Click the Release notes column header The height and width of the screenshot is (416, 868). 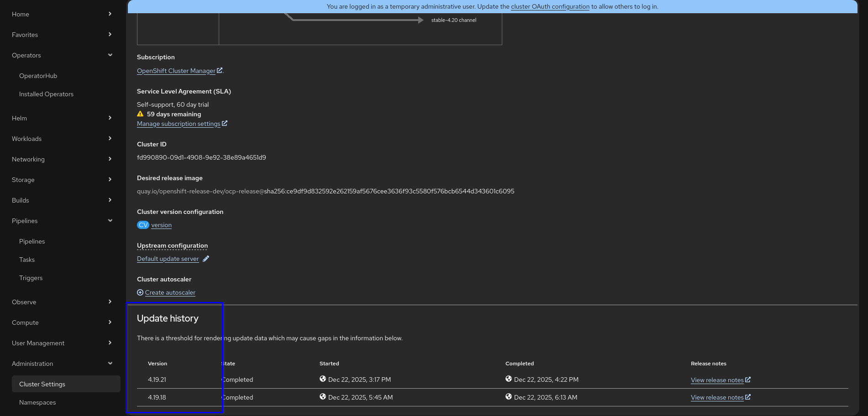709,364
